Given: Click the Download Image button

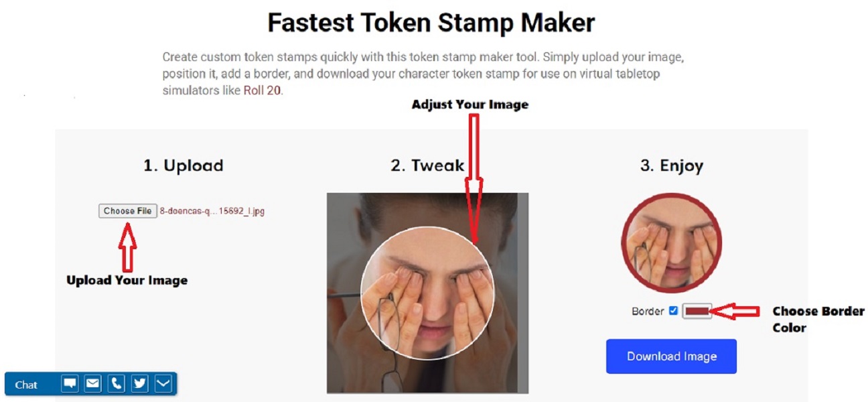Looking at the screenshot, I should [x=671, y=356].
